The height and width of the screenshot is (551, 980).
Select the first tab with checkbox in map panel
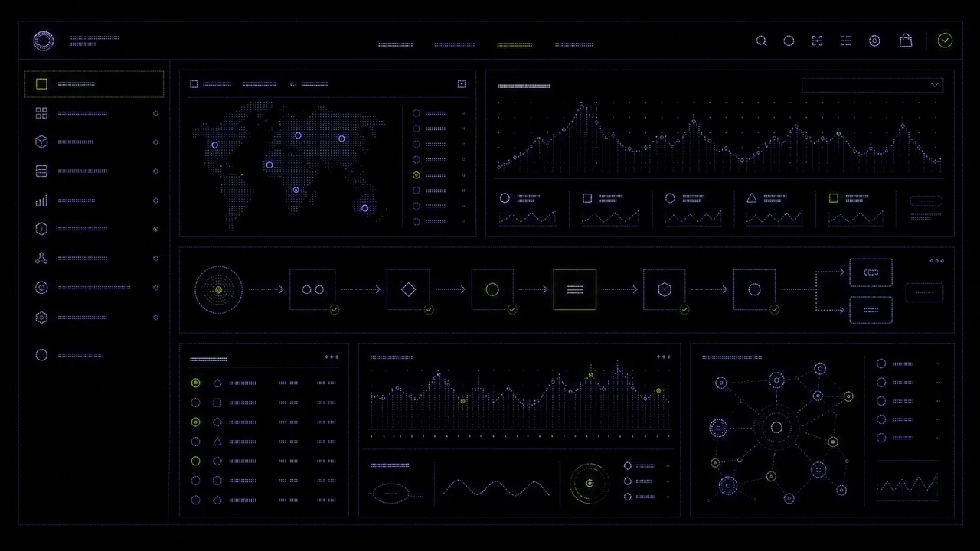pos(211,84)
